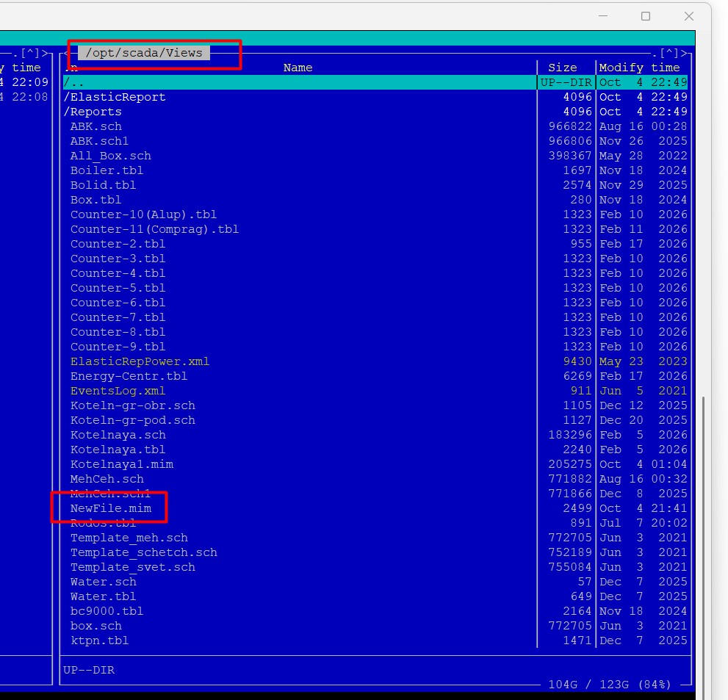Click the < history back arrow before the path
This screenshot has height=700, width=728.
[x=66, y=53]
